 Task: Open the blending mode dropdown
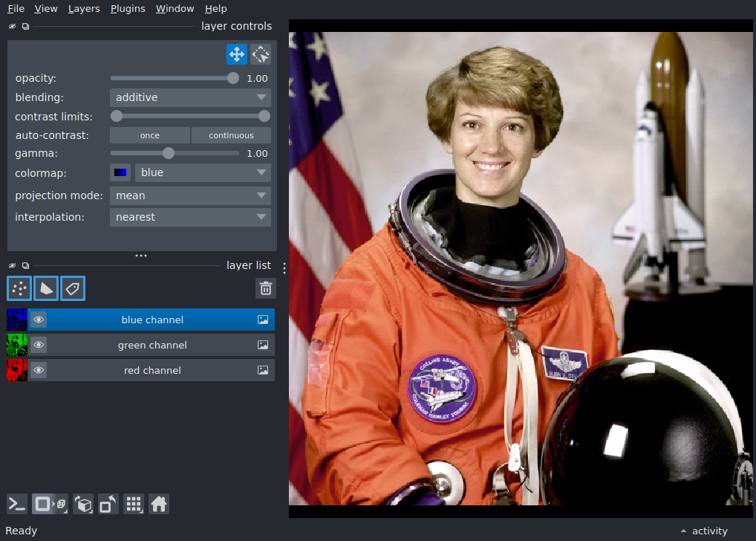coord(190,97)
